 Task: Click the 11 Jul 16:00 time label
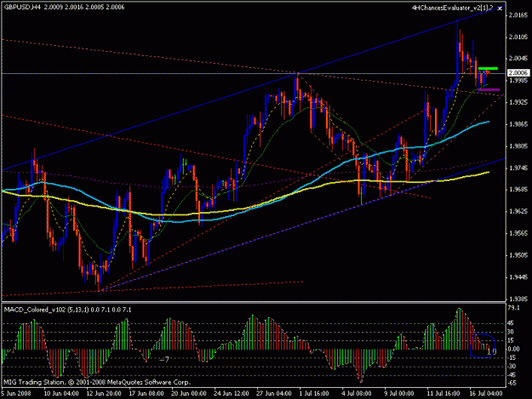pos(443,394)
